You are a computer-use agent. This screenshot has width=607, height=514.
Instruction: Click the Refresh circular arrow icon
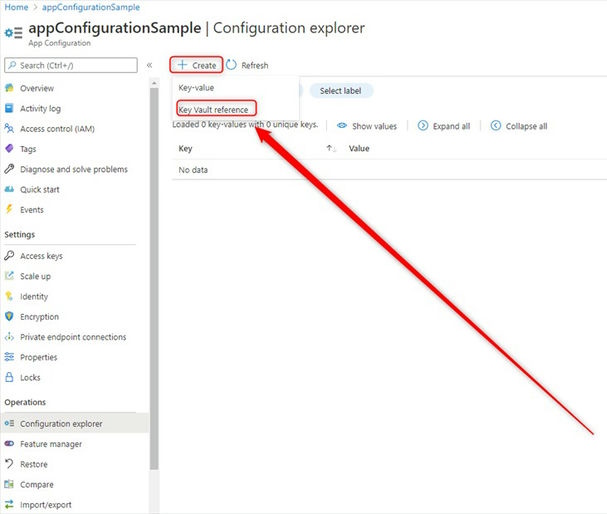(231, 65)
